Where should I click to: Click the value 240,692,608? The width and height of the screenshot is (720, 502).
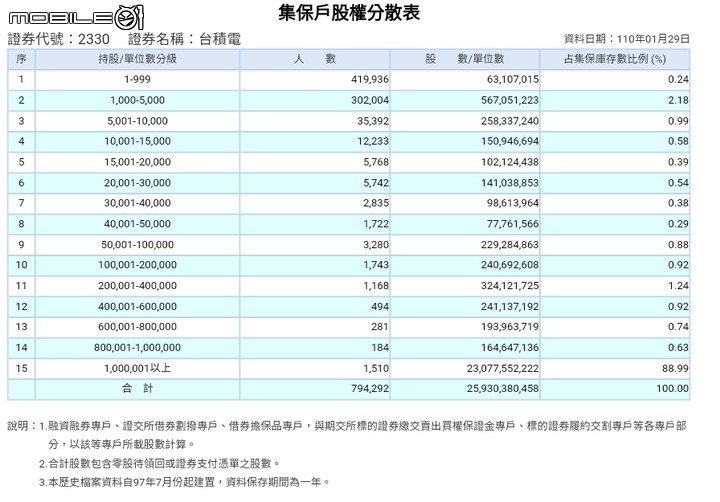[510, 265]
